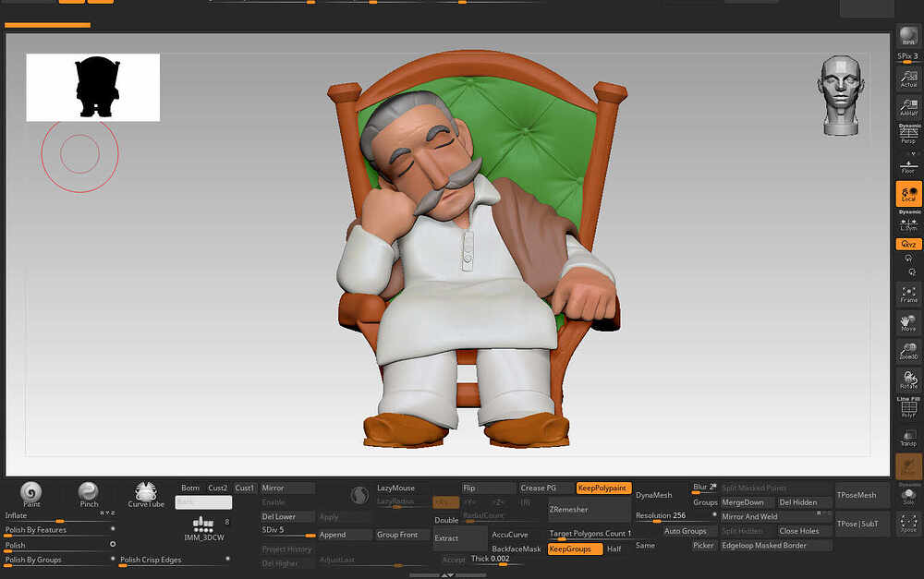This screenshot has height=579, width=924.
Task: Click the Frame view icon
Action: pos(908,294)
